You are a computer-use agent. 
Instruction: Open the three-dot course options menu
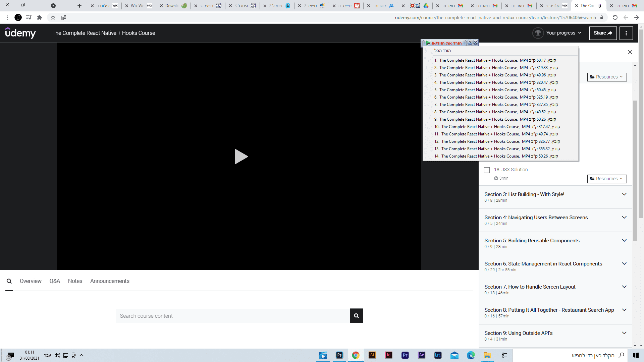[626, 33]
